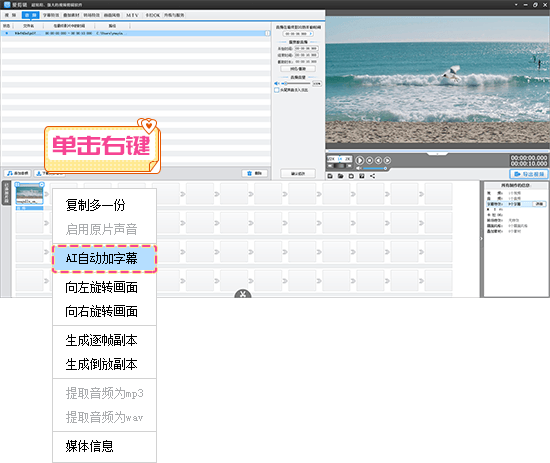Screen dimensions: 550x463
Task: Choose 复制多一份 from the context menu
Action: (x=104, y=205)
